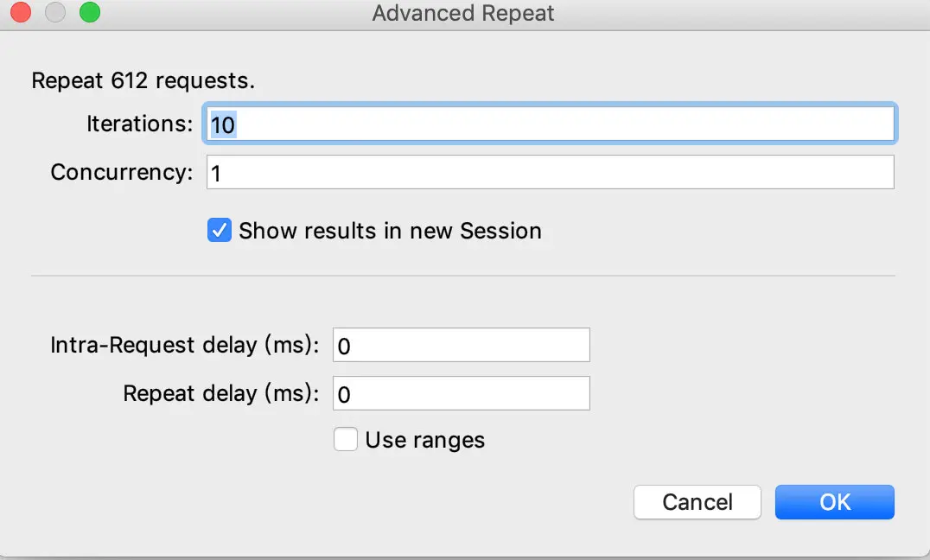Click the "Show results in new Session" label text
The image size is (930, 560).
(x=390, y=231)
